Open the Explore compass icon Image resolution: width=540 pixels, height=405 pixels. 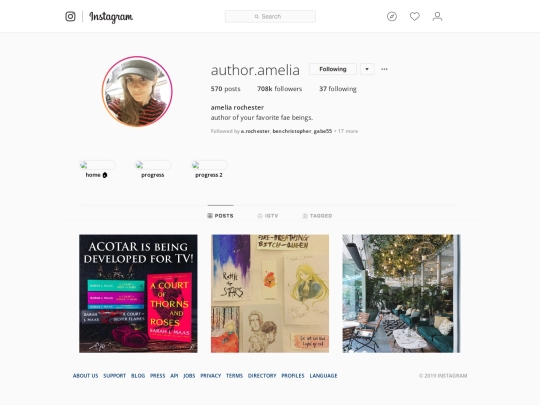(x=392, y=16)
